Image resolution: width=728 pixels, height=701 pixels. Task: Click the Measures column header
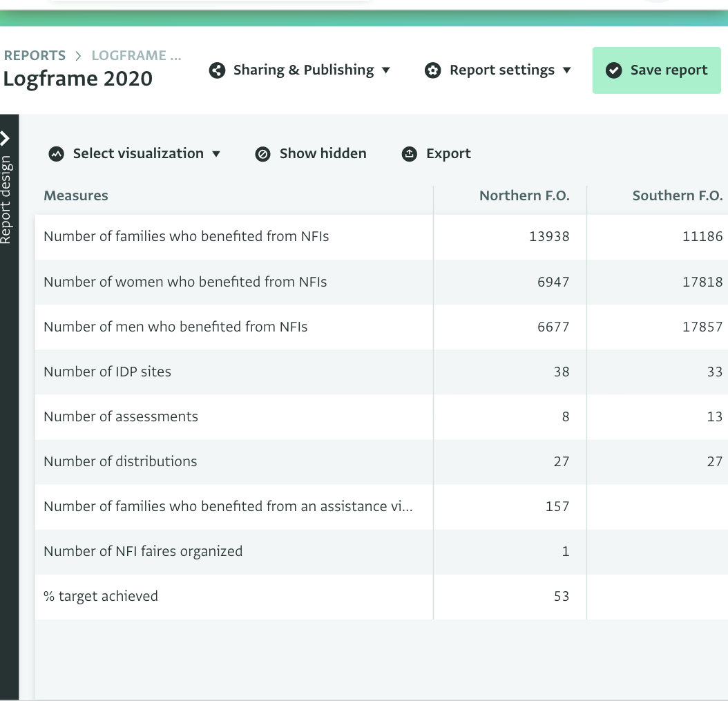coord(76,196)
